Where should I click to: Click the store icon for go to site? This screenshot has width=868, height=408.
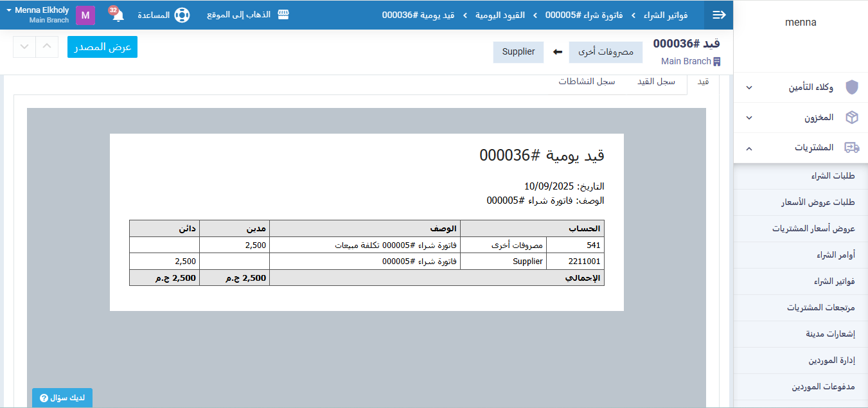click(x=283, y=15)
